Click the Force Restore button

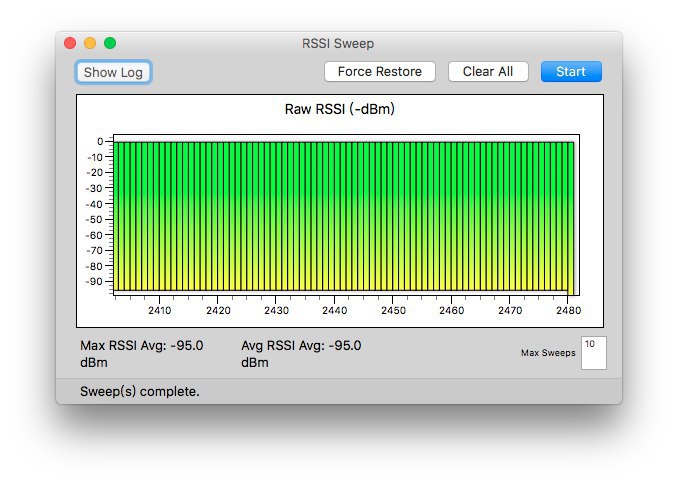(x=380, y=71)
